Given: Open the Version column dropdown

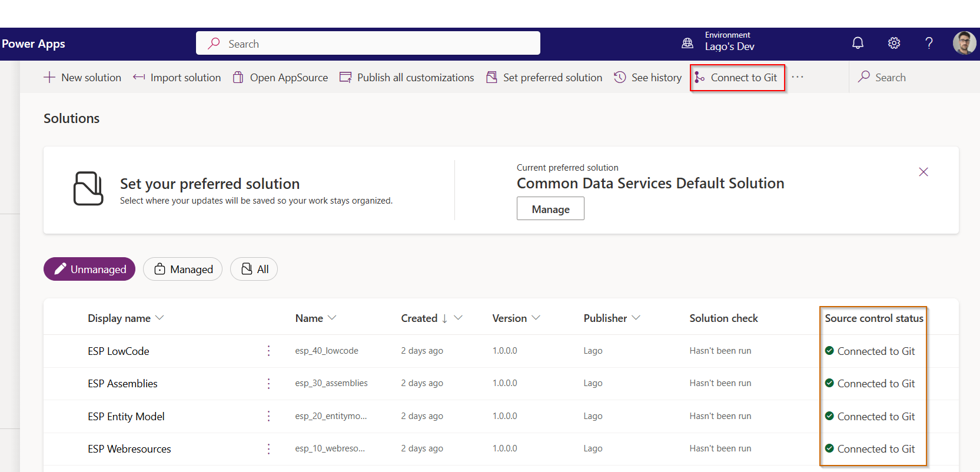Looking at the screenshot, I should (536, 318).
